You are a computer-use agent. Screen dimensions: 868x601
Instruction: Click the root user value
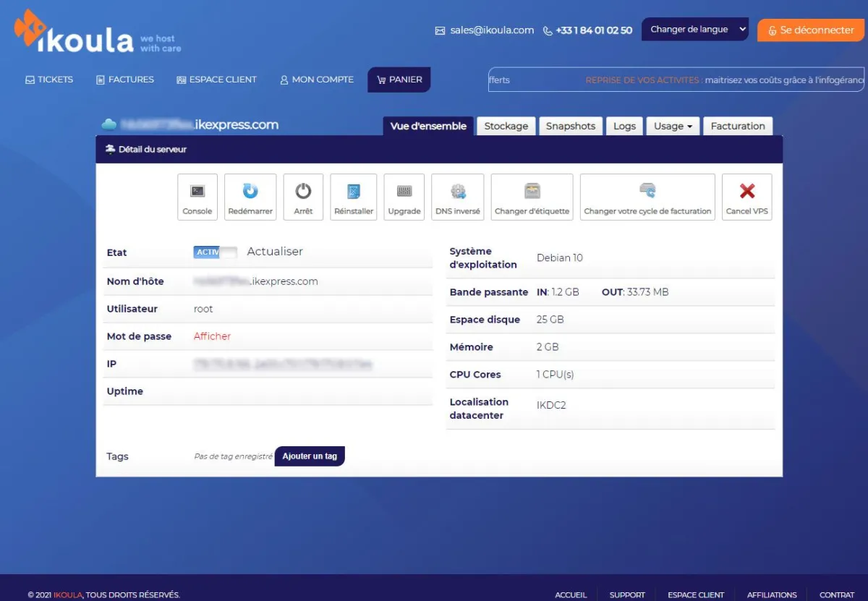(203, 309)
